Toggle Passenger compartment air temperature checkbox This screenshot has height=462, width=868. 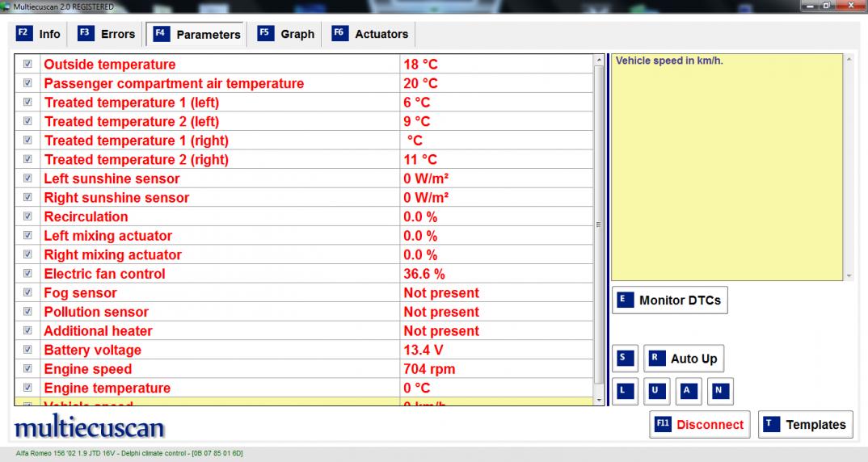point(27,83)
